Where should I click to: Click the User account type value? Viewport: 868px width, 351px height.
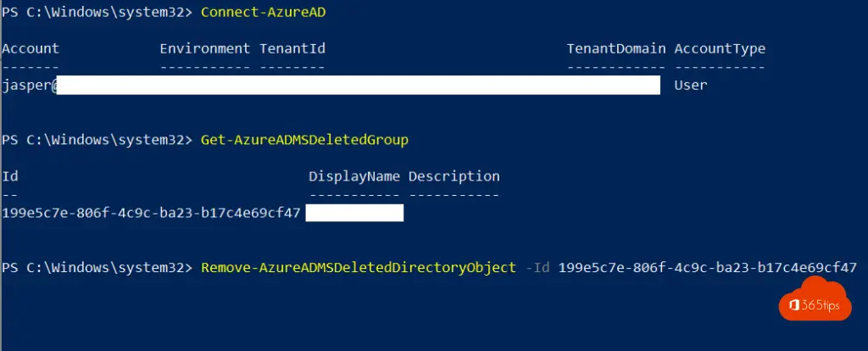click(690, 85)
